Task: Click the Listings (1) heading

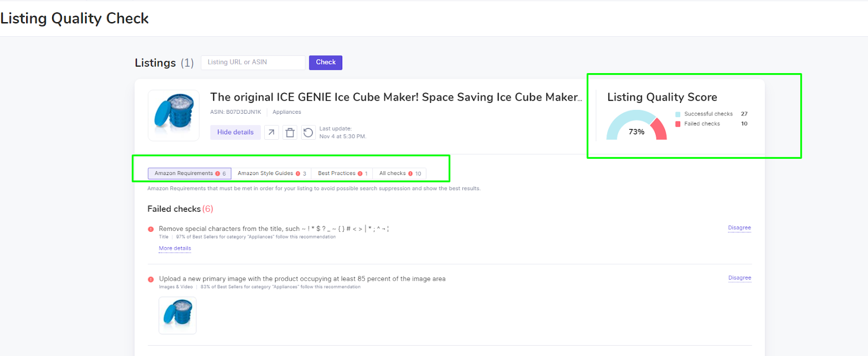Action: click(x=164, y=63)
